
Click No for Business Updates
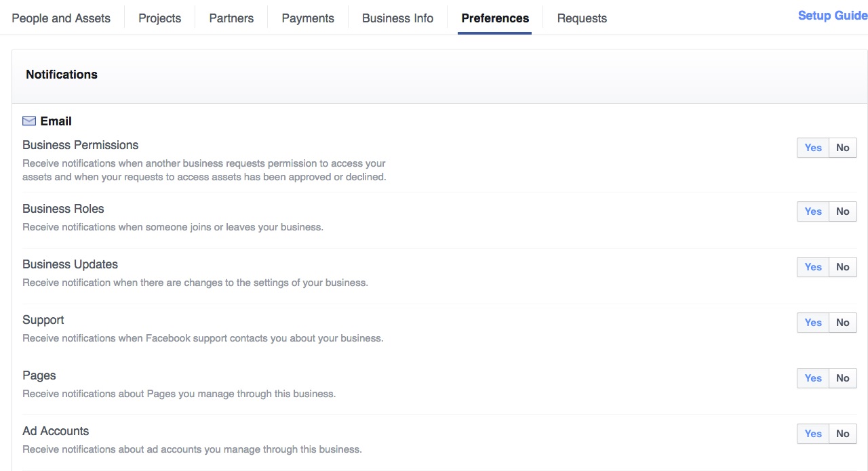click(842, 266)
